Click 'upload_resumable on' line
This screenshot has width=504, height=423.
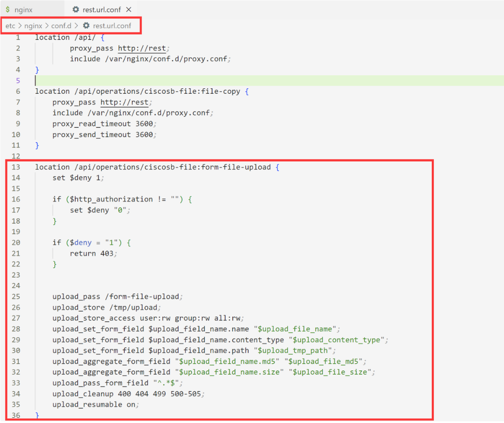pos(96,404)
